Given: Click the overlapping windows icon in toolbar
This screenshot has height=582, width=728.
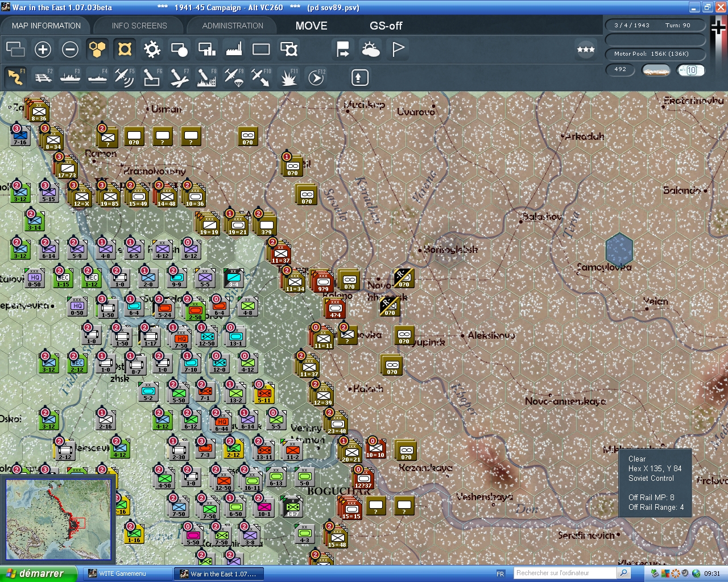Looking at the screenshot, I should pos(15,49).
